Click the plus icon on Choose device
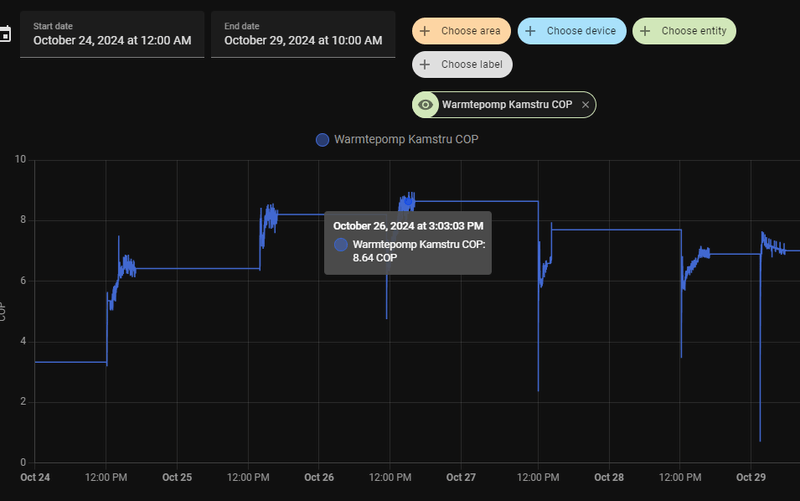 (530, 31)
